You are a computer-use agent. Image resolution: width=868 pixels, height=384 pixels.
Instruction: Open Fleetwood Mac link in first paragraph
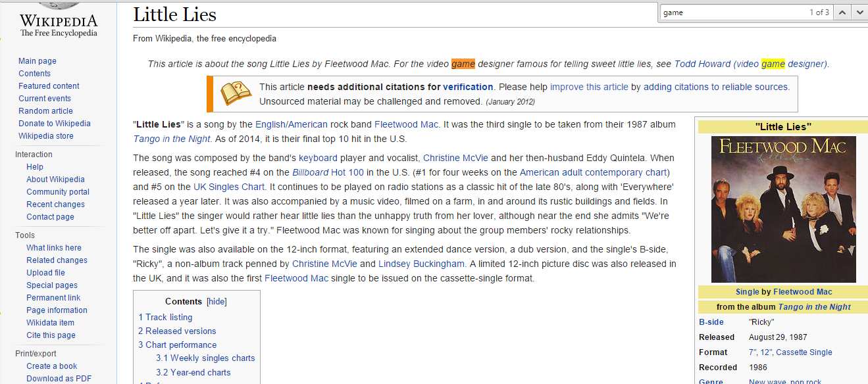[406, 124]
